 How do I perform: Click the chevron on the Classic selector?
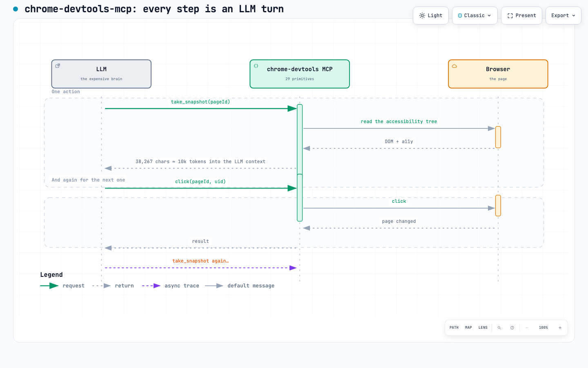489,16
